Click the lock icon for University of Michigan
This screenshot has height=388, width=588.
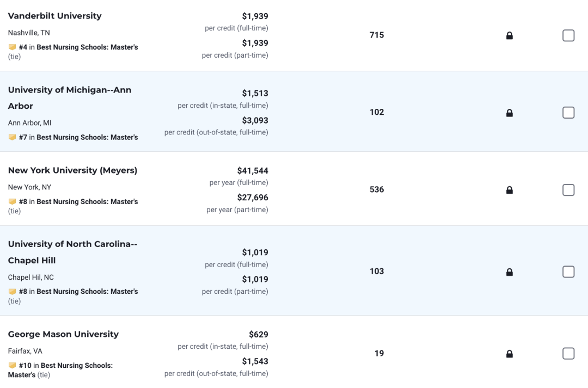point(509,113)
